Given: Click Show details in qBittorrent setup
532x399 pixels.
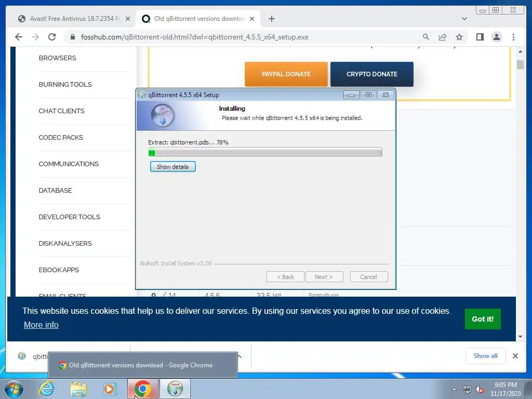Looking at the screenshot, I should [x=172, y=167].
